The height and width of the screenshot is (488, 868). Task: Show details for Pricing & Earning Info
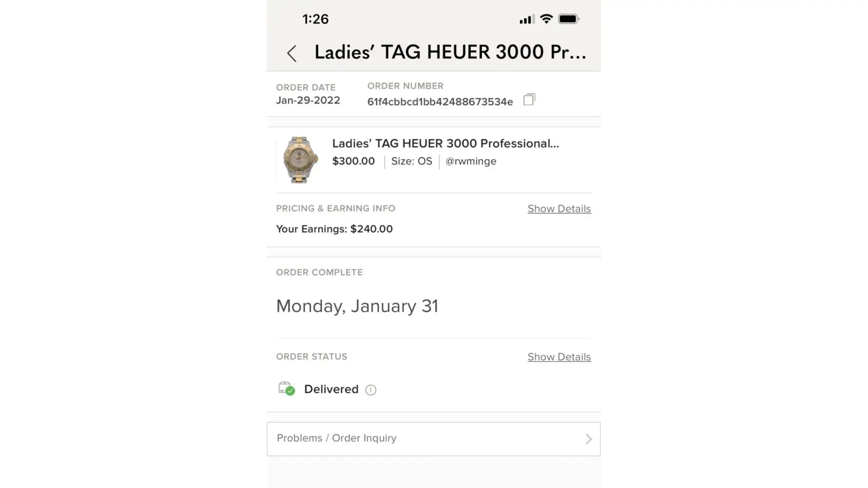pos(559,209)
